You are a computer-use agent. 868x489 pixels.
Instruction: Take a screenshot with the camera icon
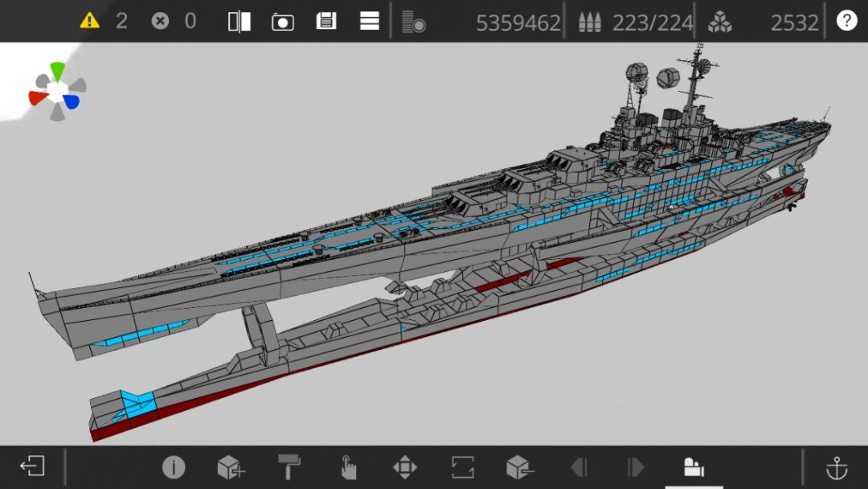pyautogui.click(x=282, y=23)
